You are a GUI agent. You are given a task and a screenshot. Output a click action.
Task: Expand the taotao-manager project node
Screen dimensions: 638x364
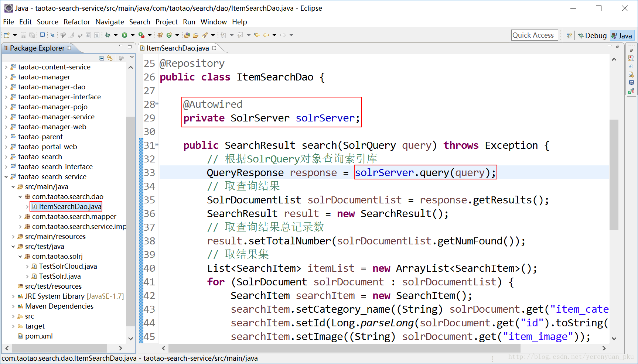pyautogui.click(x=6, y=77)
